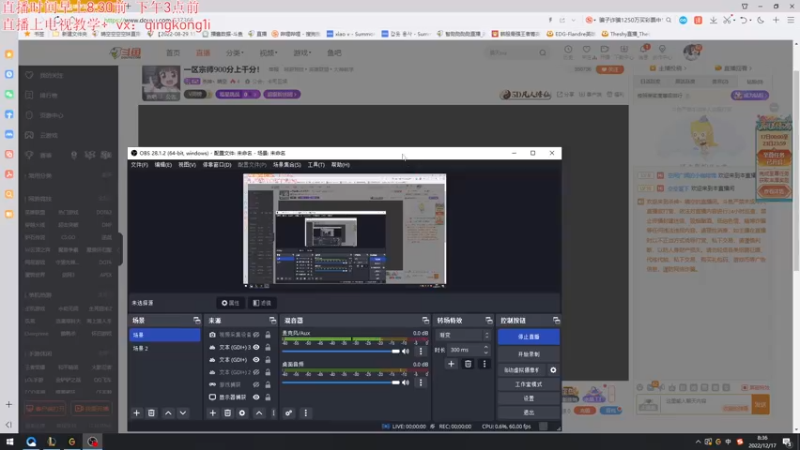
Task: Show the 视频采集设备 source
Action: (256, 335)
